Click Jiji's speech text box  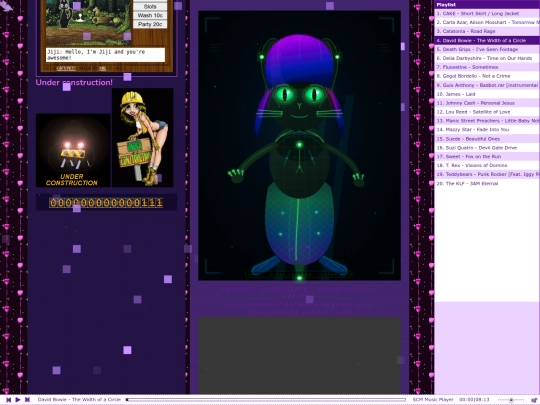(x=105, y=55)
